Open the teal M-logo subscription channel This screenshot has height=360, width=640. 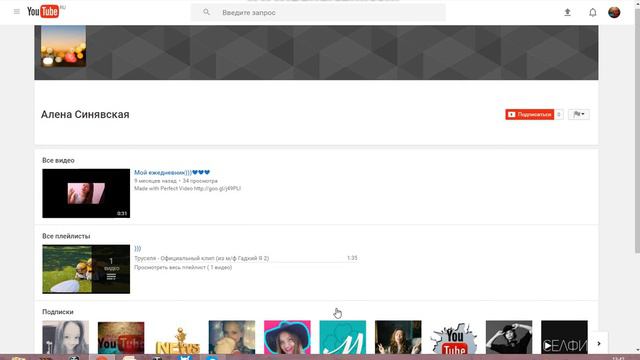pyautogui.click(x=342, y=337)
